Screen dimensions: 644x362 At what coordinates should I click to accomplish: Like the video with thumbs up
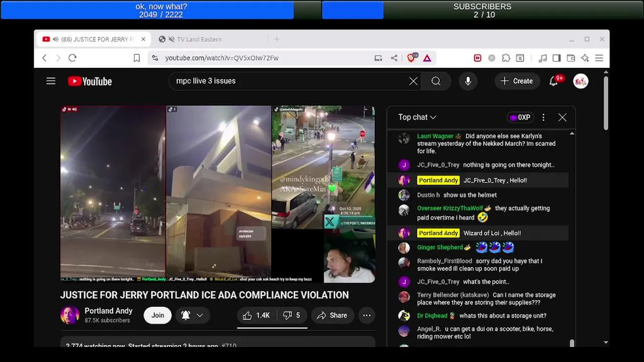click(x=257, y=315)
